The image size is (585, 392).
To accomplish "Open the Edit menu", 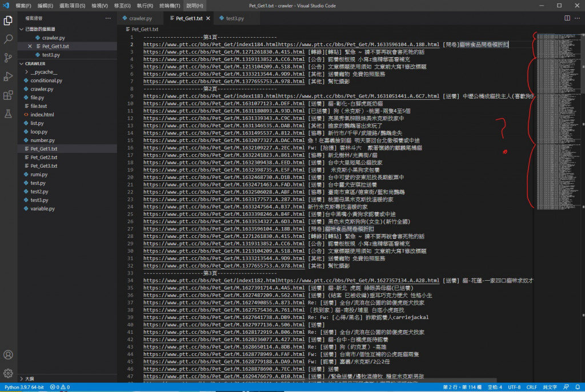I will point(45,6).
